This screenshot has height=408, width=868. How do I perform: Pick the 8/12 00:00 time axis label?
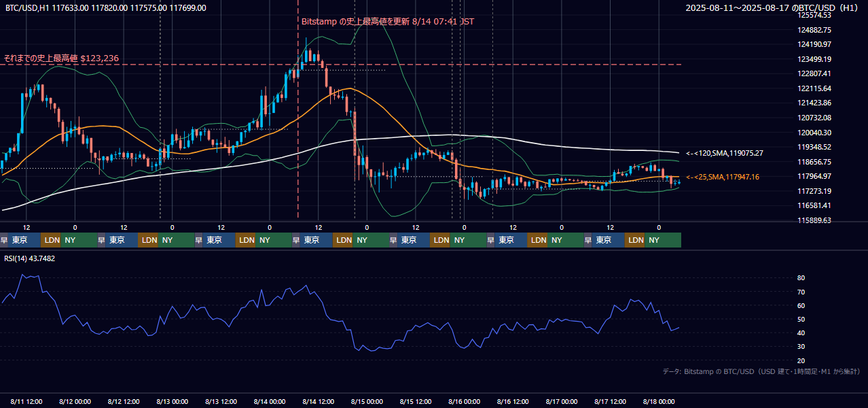click(x=75, y=401)
